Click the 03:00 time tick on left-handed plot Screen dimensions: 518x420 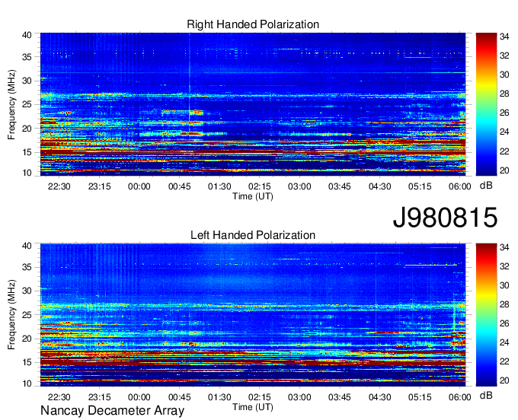[x=299, y=397]
